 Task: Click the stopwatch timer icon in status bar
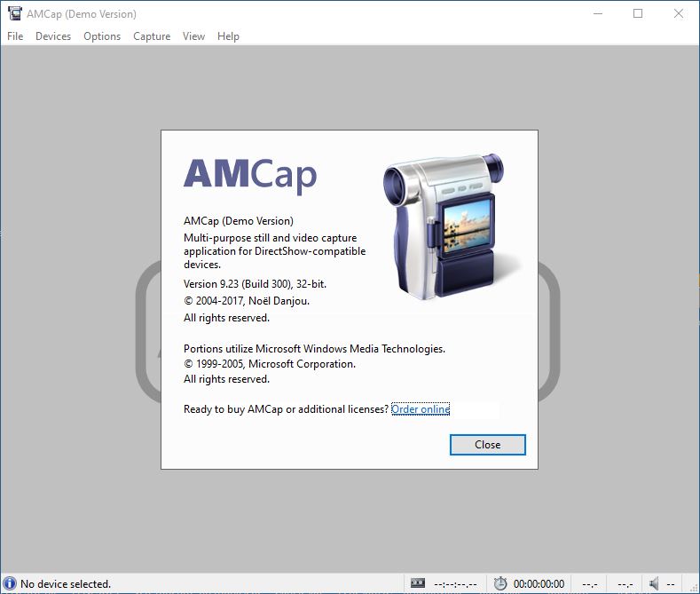[500, 583]
